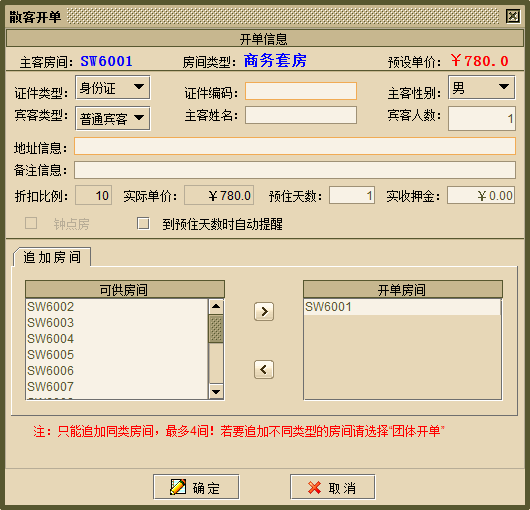Click the right arrow to add room

coord(264,311)
